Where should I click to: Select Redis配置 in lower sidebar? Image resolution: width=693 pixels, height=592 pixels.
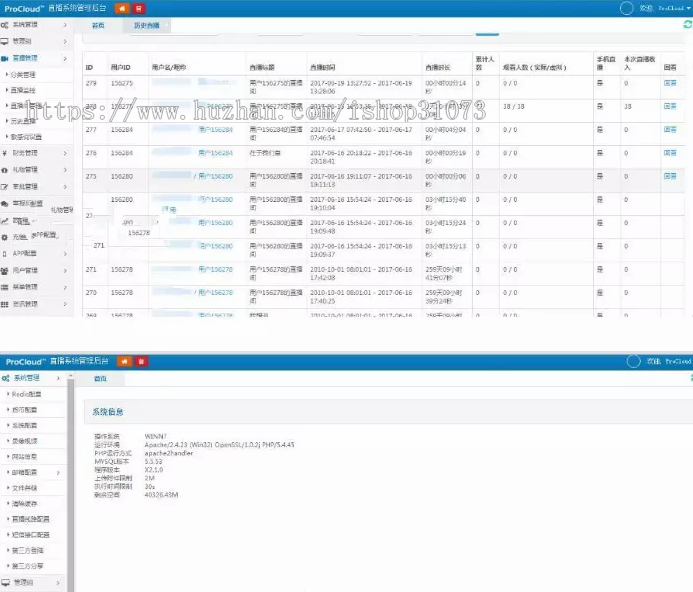point(26,394)
